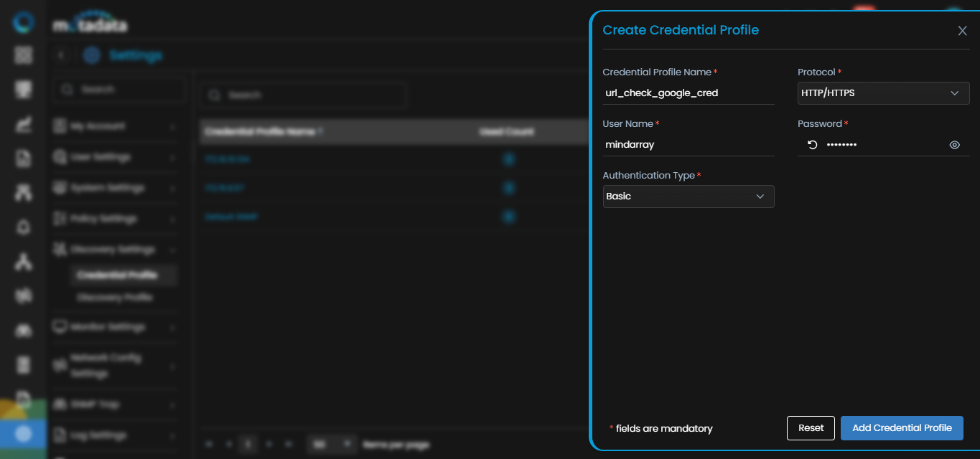Open the dashboard grid icon in left rail
The height and width of the screenshot is (459, 980).
(x=24, y=55)
